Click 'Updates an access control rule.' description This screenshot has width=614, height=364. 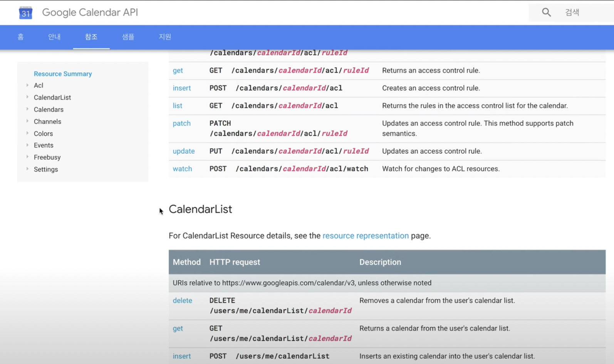tap(432, 151)
